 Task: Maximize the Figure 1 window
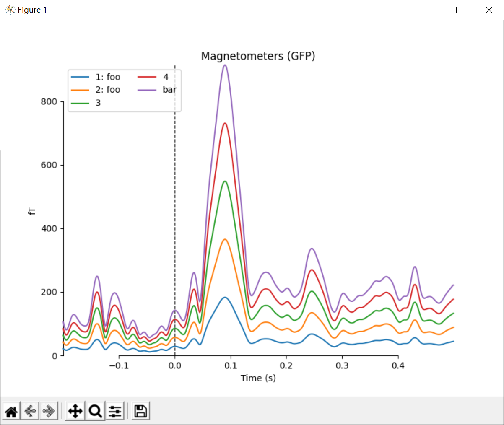(x=459, y=10)
